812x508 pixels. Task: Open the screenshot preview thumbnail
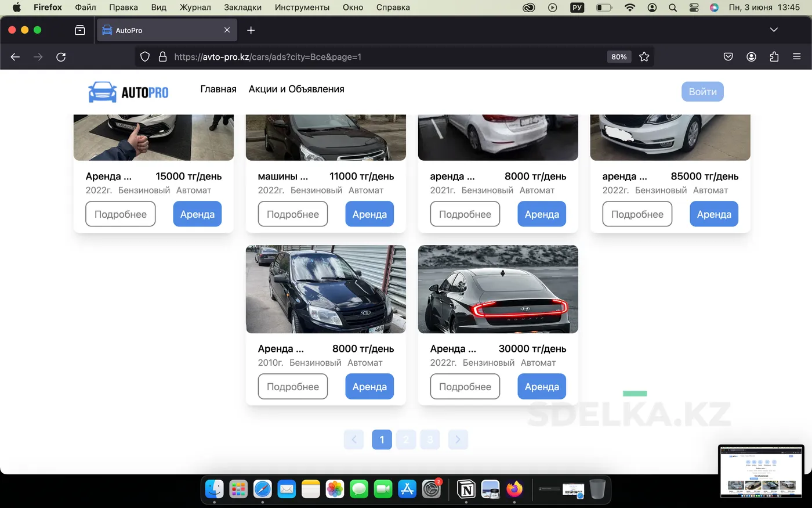point(761,471)
